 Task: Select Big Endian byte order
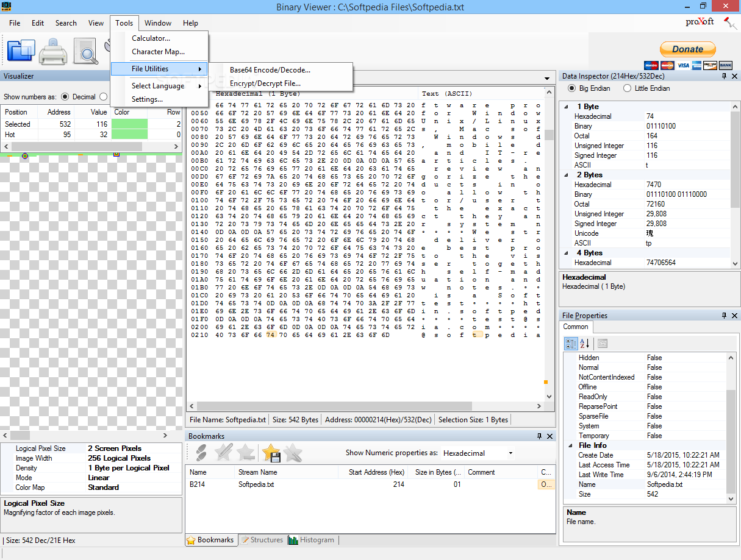571,88
